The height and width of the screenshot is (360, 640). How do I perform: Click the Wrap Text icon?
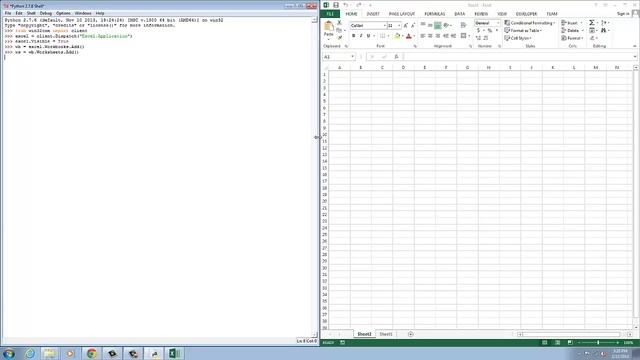(463, 25)
